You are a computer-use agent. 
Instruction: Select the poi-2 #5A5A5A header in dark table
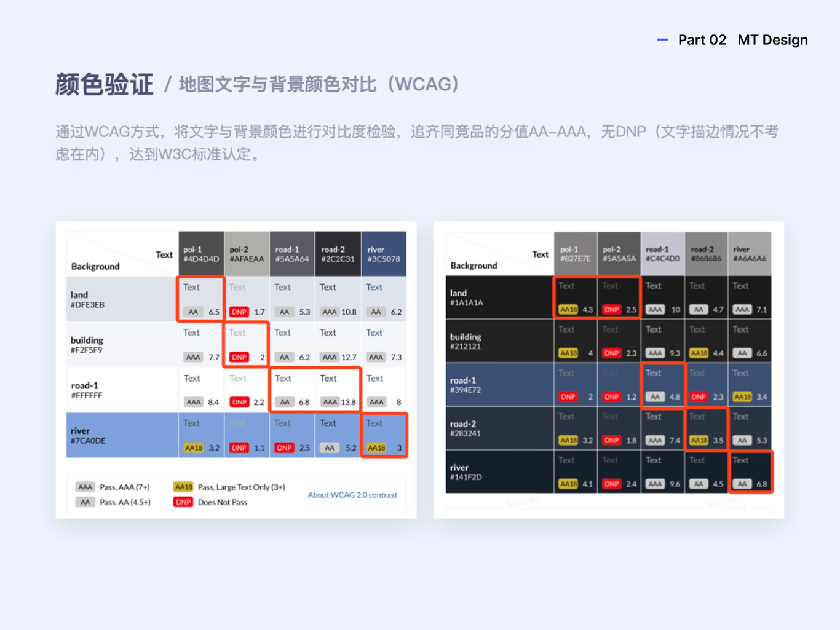(619, 253)
